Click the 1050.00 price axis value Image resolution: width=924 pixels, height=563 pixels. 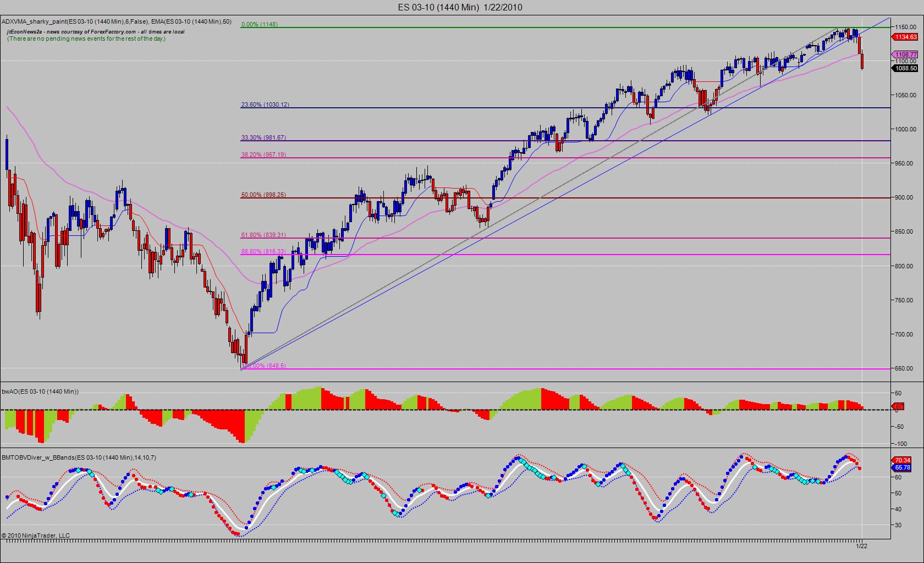(x=906, y=95)
